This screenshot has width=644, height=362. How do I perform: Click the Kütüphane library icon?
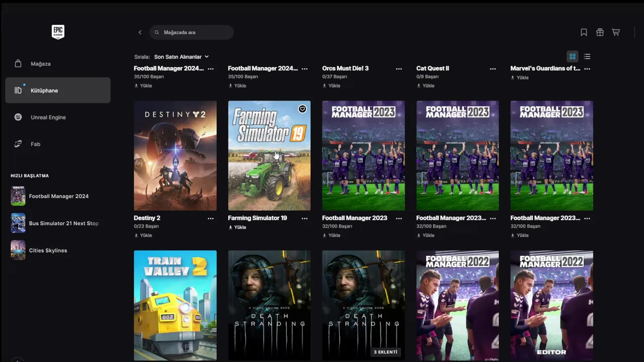pyautogui.click(x=18, y=90)
